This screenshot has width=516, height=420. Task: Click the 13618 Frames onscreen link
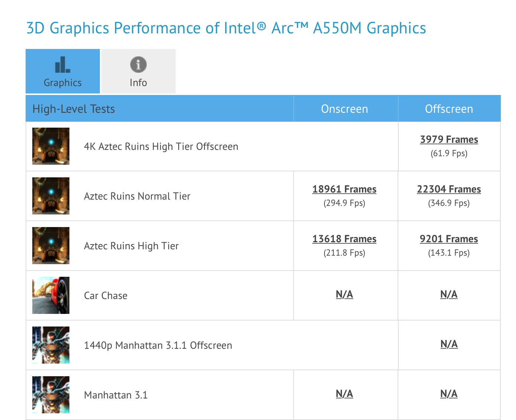344,239
